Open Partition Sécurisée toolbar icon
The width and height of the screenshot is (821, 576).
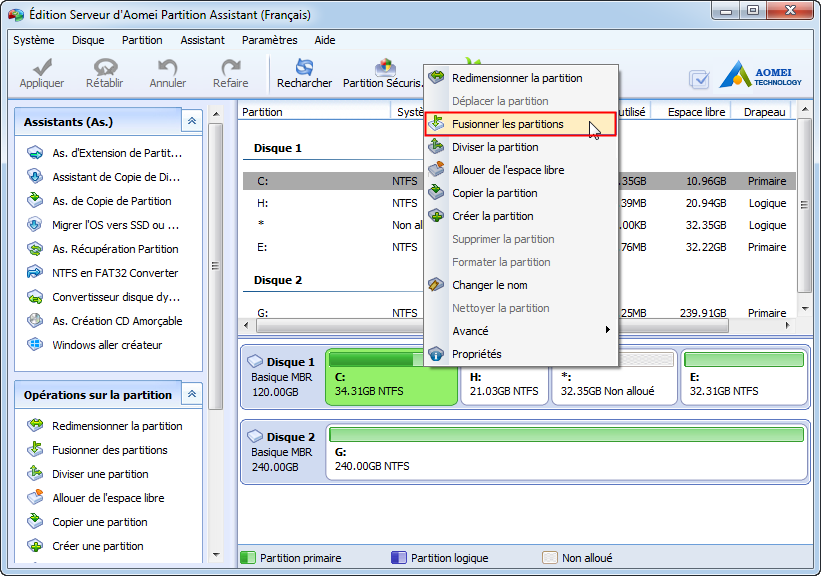(x=385, y=67)
